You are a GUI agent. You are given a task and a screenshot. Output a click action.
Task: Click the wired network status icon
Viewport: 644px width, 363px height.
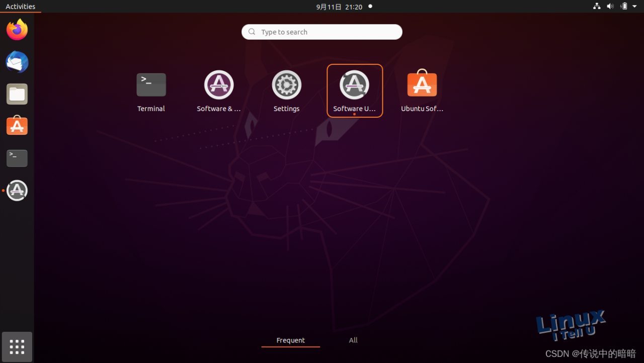point(597,7)
